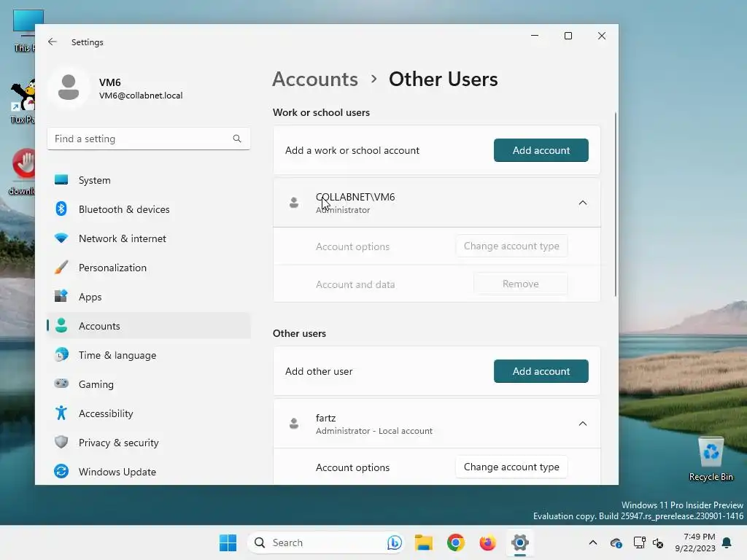
Task: Navigate to Accounts breadcrumb link
Action: [315, 79]
